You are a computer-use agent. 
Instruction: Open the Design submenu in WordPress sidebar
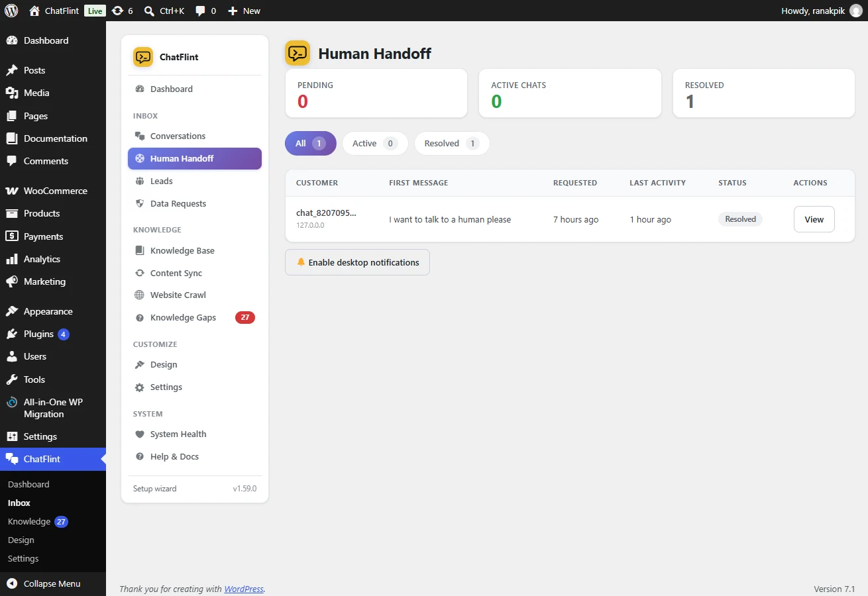tap(21, 540)
